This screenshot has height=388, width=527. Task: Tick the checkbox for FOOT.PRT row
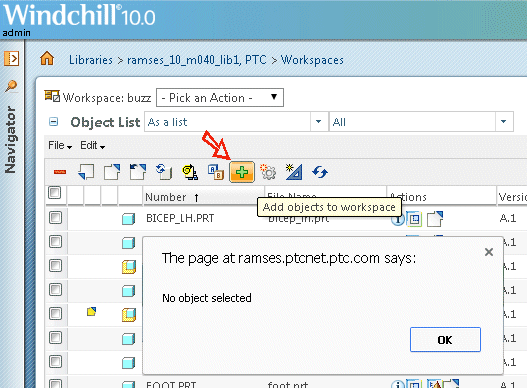click(x=55, y=384)
